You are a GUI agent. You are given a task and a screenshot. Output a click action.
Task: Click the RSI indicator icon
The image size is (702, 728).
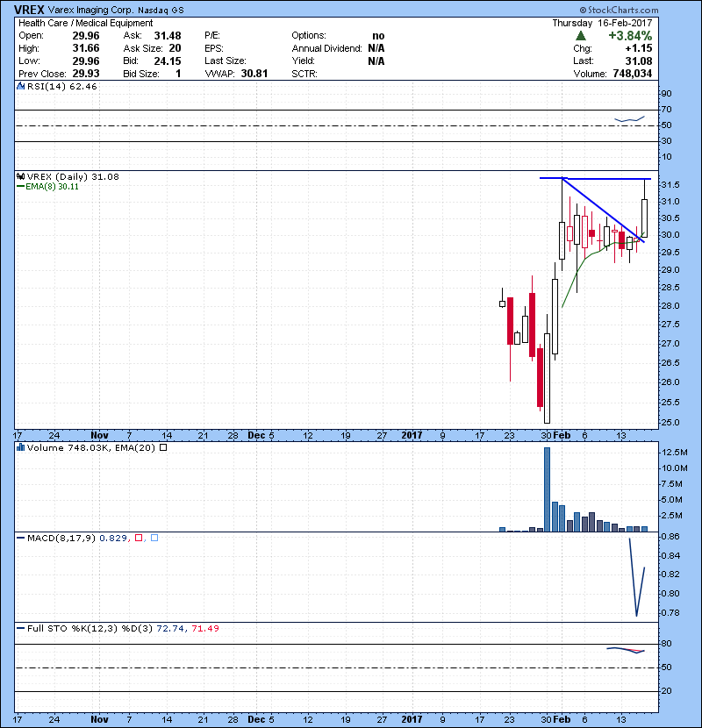tap(20, 86)
